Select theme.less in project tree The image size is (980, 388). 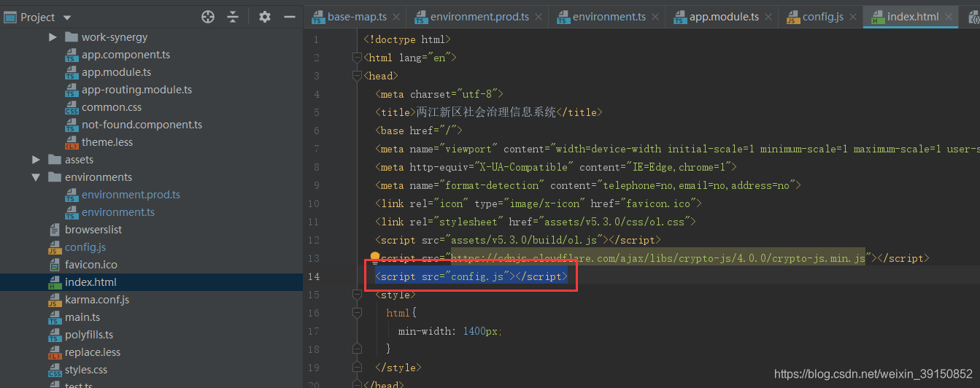pyautogui.click(x=107, y=142)
